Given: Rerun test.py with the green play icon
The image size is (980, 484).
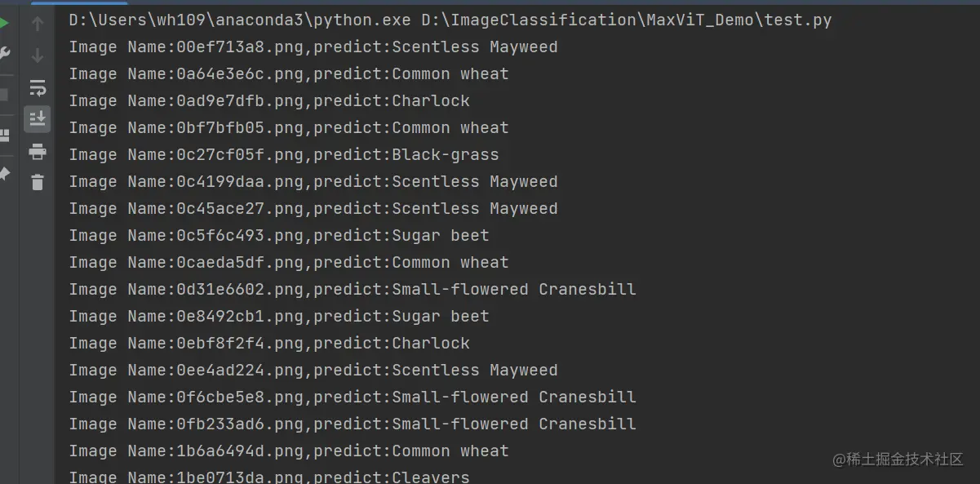Looking at the screenshot, I should [x=3, y=23].
